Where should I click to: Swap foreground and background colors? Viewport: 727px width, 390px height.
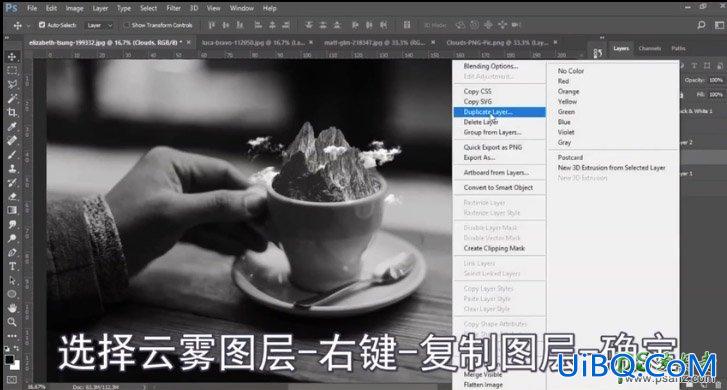pyautogui.click(x=17, y=348)
